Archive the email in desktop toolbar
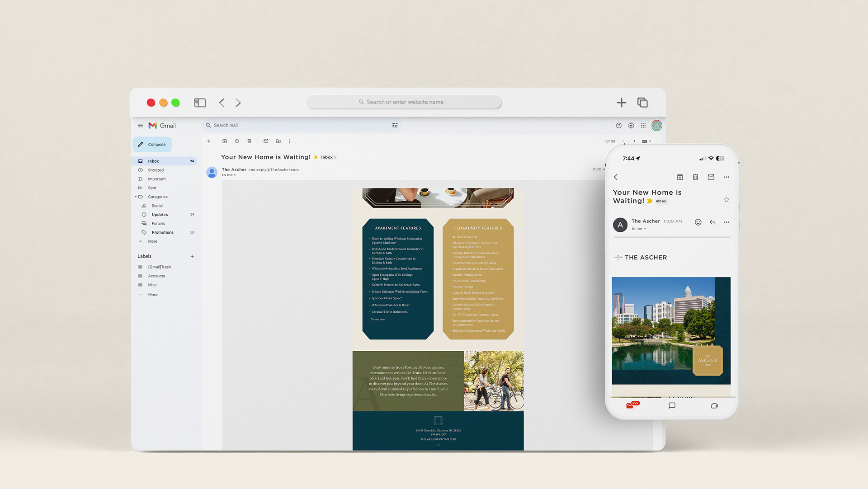The image size is (868, 489). point(225,141)
